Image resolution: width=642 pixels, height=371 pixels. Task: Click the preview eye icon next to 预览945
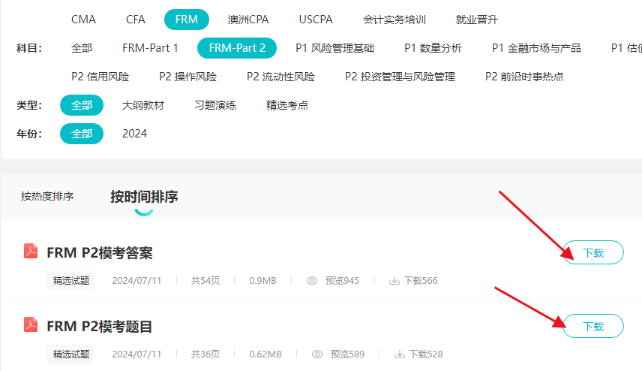[x=312, y=281]
